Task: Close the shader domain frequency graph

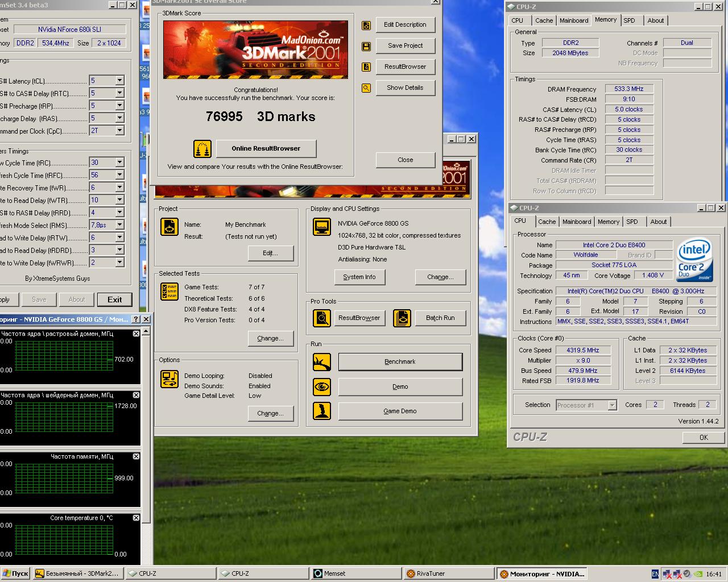Action: coord(136,395)
